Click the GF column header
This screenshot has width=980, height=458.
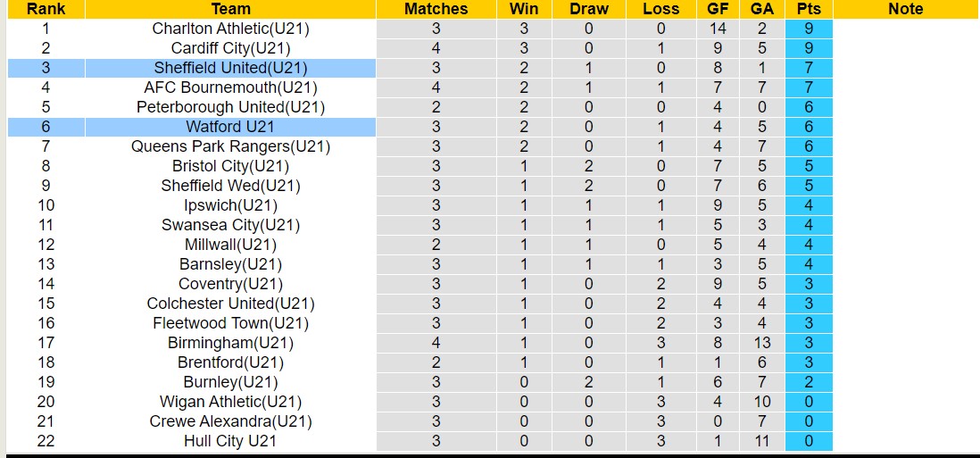(x=718, y=9)
